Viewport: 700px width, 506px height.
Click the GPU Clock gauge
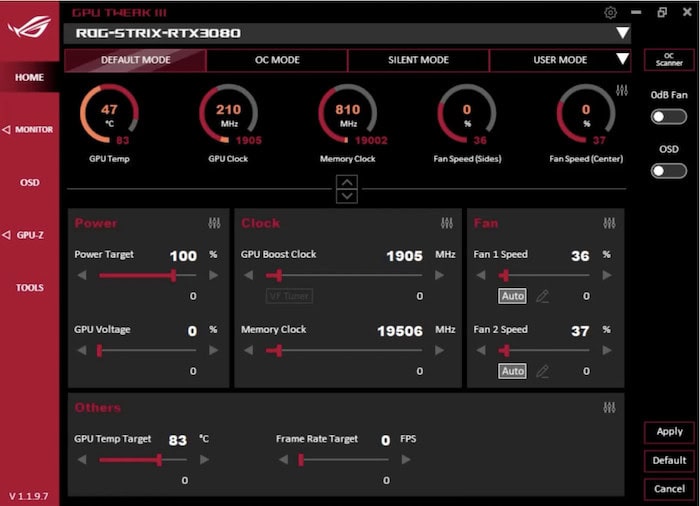[228, 114]
